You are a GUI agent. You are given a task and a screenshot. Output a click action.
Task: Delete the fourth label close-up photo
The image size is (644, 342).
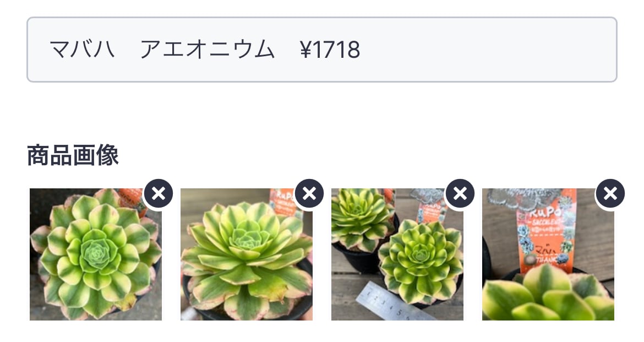pos(610,193)
